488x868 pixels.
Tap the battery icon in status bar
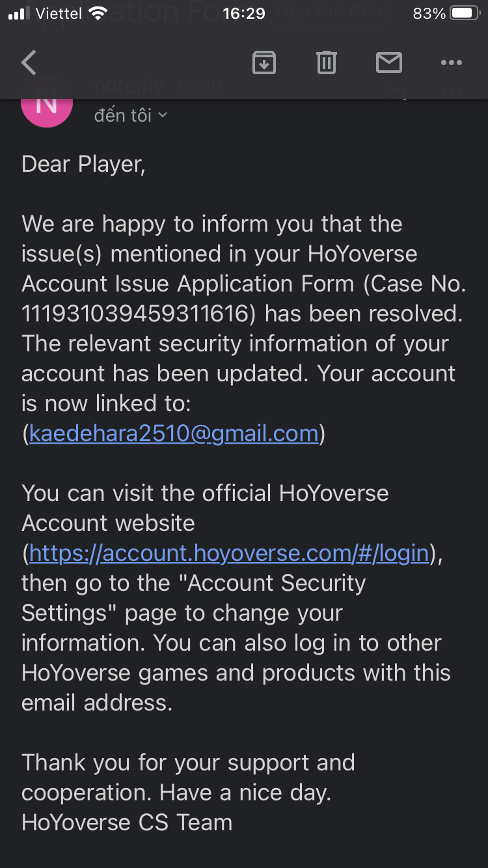[466, 14]
